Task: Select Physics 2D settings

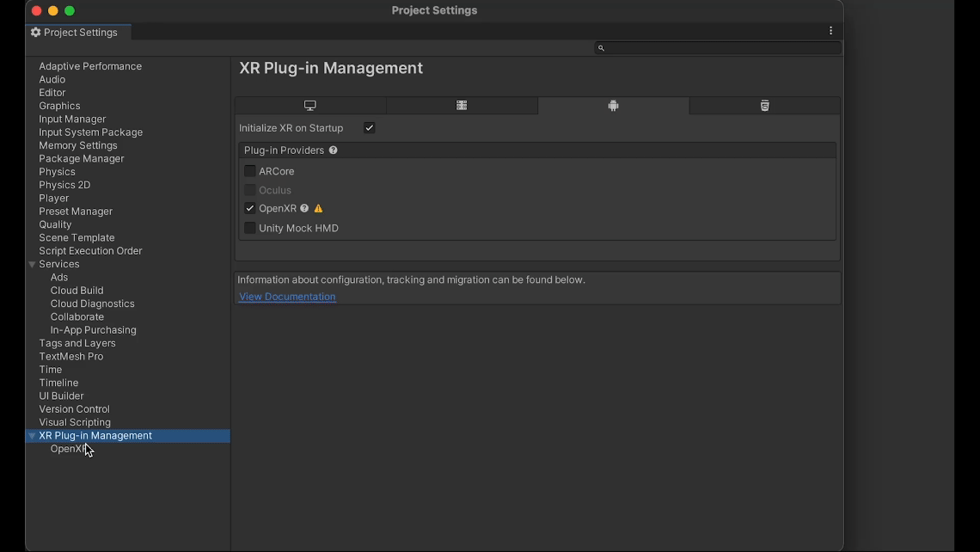Action: tap(64, 185)
